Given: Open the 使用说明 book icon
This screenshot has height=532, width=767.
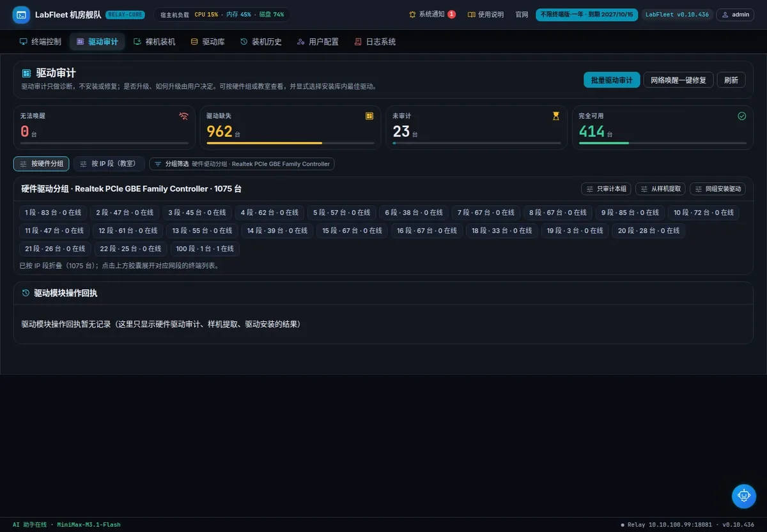Looking at the screenshot, I should coord(472,15).
